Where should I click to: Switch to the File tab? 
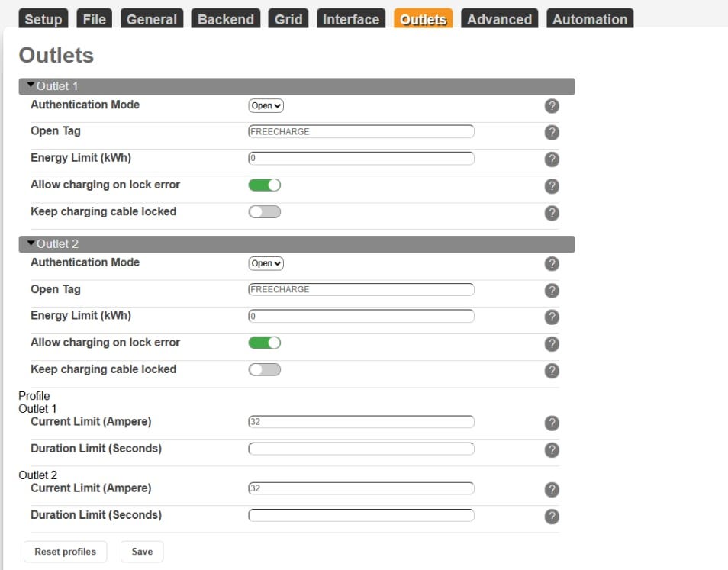point(95,19)
